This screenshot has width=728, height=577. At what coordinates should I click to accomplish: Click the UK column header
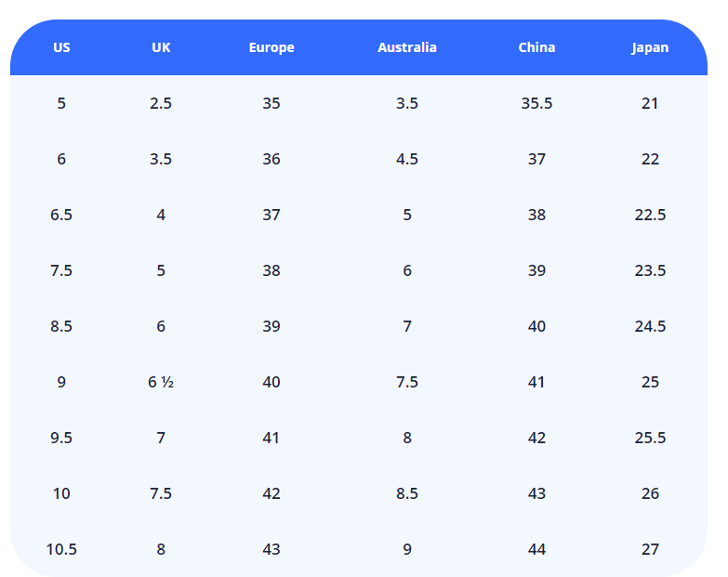tap(161, 47)
